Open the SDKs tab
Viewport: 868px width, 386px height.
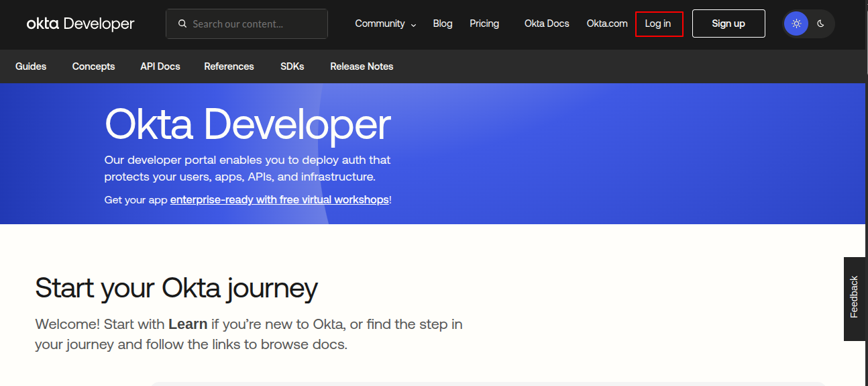(292, 66)
